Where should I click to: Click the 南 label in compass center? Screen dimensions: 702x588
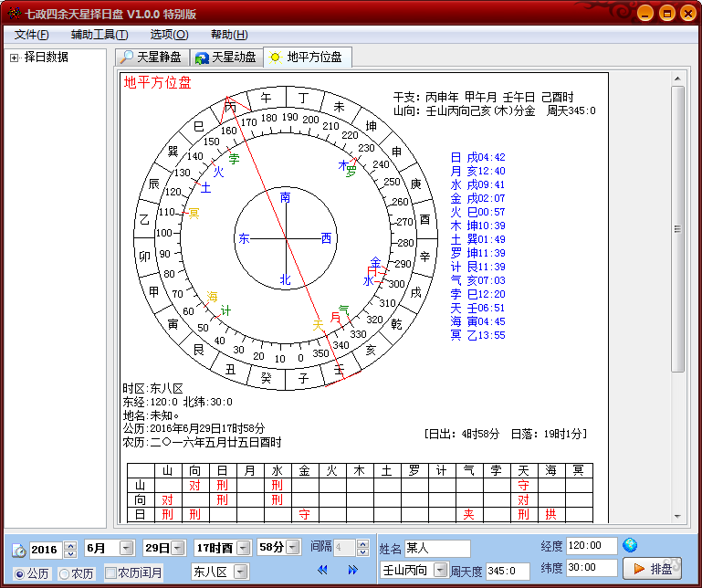(x=285, y=197)
